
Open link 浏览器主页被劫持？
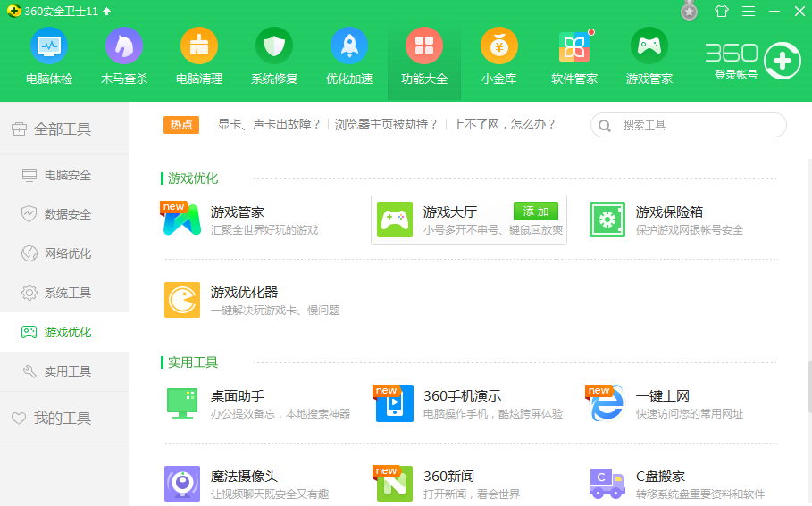point(387,125)
